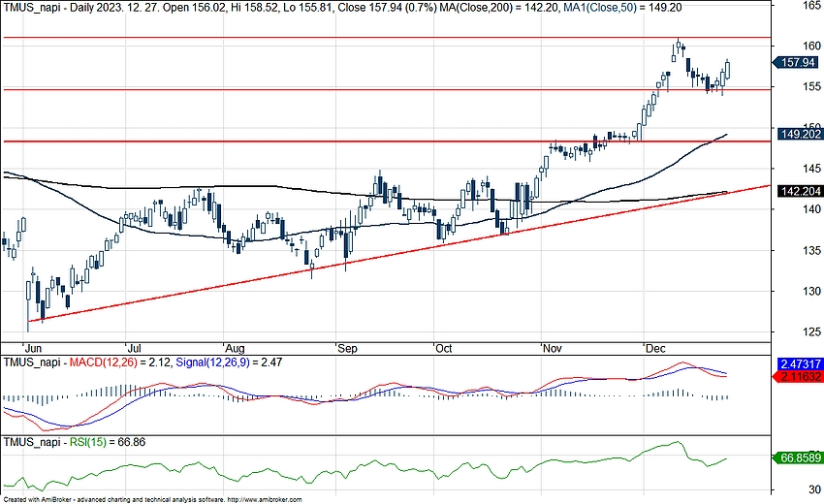
Task: Click the 135 price axis label
Action: pyautogui.click(x=812, y=250)
